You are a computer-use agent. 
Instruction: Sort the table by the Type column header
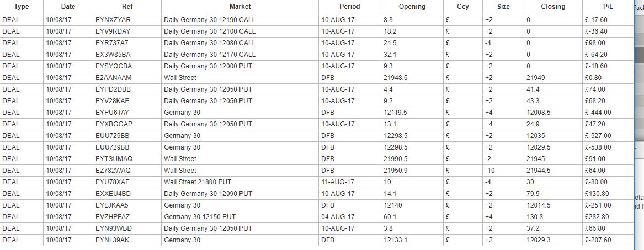21,7
